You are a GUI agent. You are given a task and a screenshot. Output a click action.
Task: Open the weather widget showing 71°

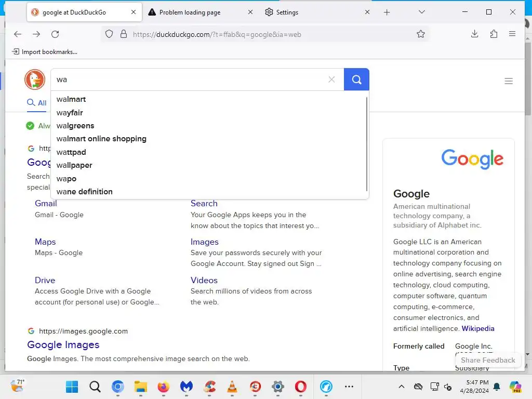pos(17,386)
